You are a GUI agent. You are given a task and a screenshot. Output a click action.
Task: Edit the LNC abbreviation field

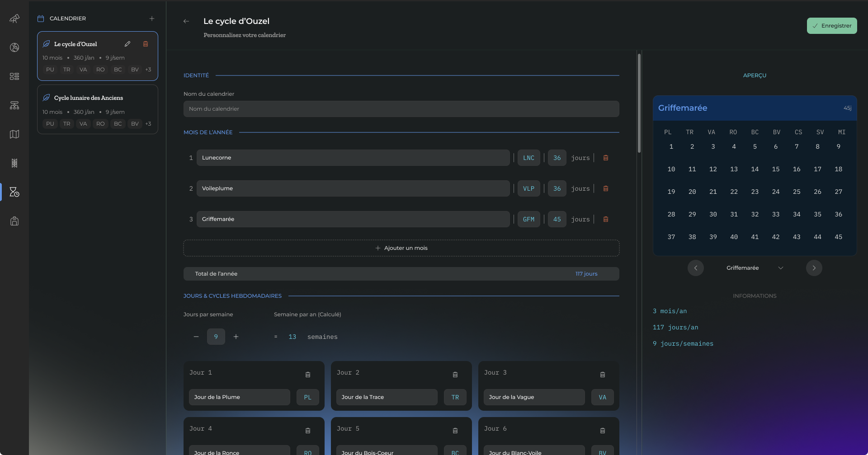click(529, 158)
